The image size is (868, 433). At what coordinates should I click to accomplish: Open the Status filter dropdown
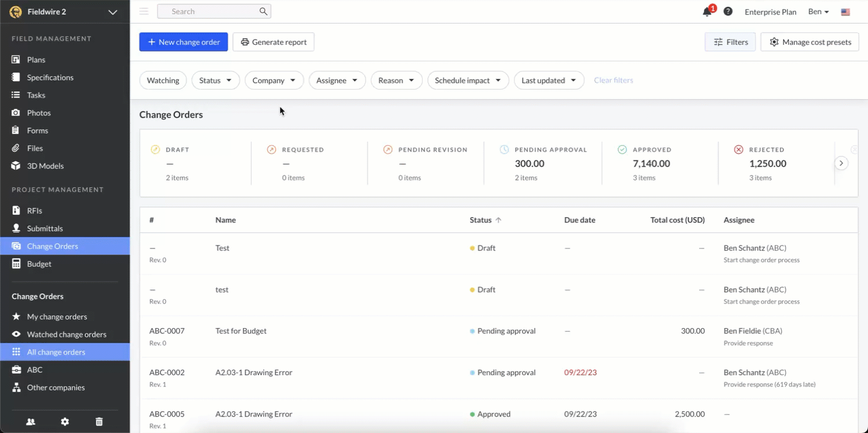(x=216, y=80)
